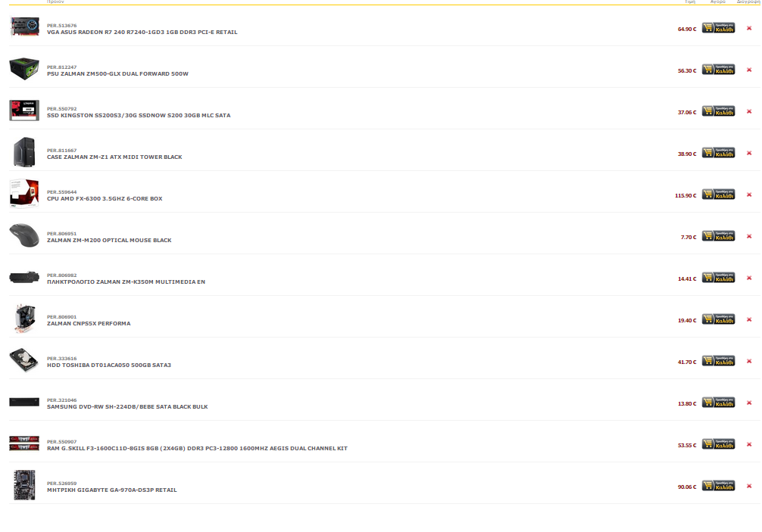This screenshot has height=532, width=762.
Task: Delete Zalman ZM-M200 mouse row
Action: click(x=749, y=236)
